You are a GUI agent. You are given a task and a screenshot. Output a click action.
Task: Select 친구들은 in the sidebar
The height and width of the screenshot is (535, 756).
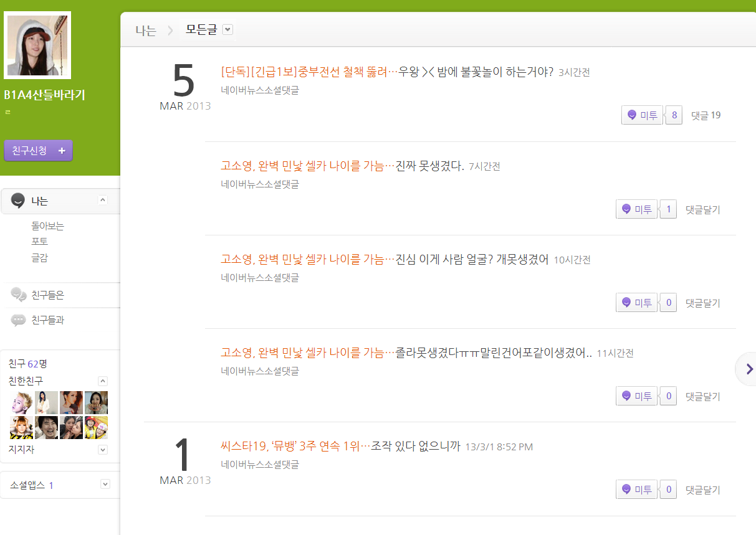[48, 295]
